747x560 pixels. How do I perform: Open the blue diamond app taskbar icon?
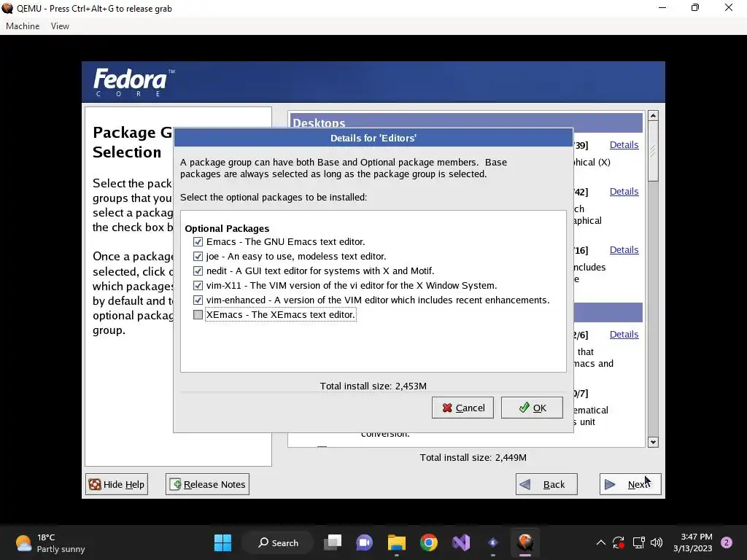(x=493, y=542)
